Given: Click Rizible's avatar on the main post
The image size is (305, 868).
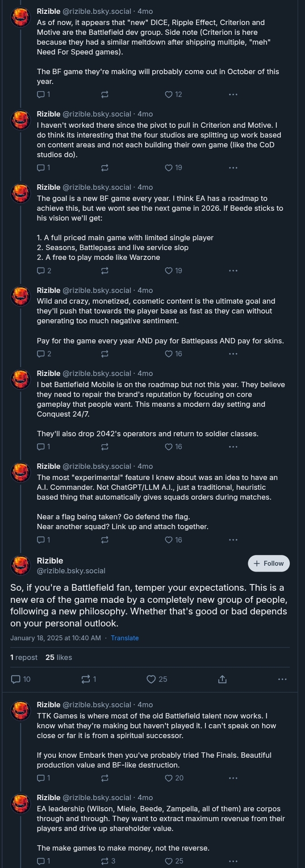Looking at the screenshot, I should click(x=20, y=565).
